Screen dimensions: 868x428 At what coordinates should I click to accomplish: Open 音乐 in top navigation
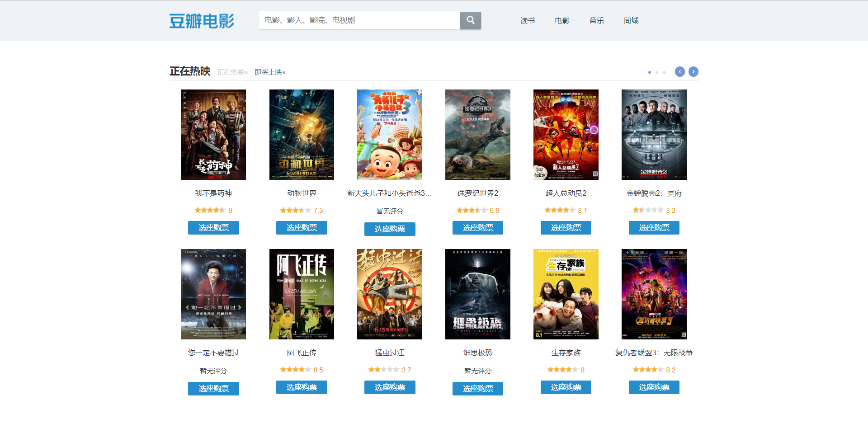point(596,21)
